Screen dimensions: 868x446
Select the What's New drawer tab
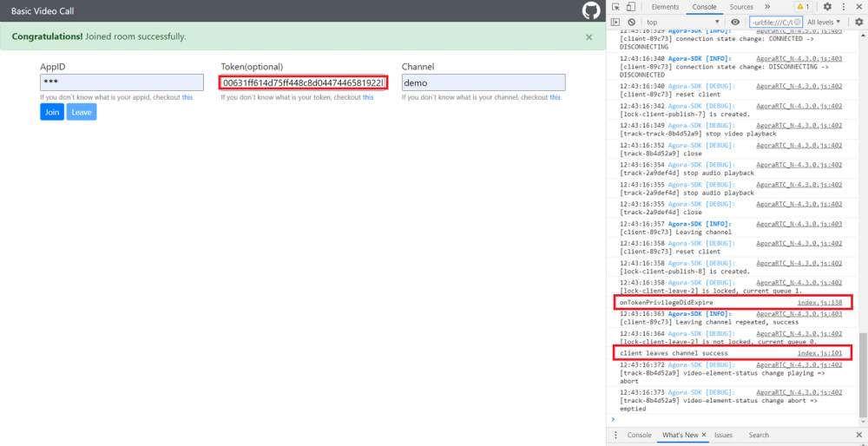tap(681, 435)
